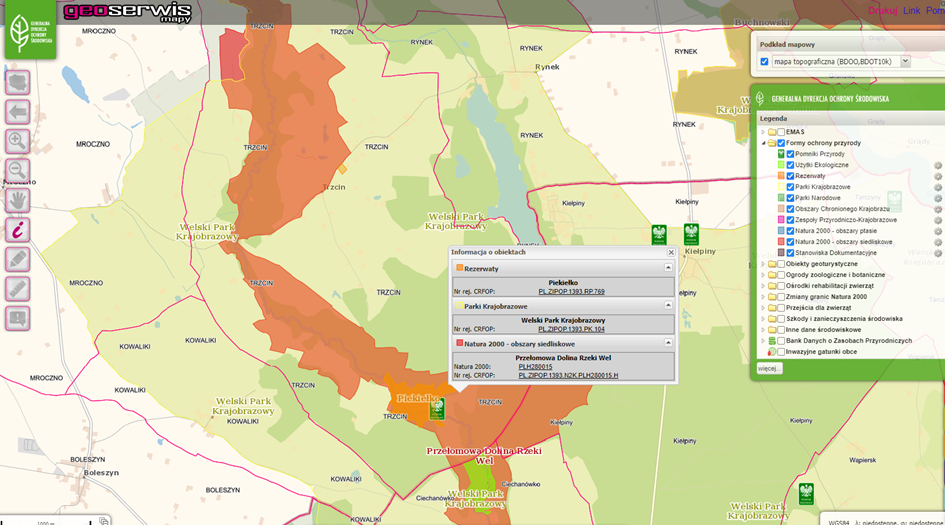Close the Informacja o obiektach popup
The image size is (945, 525).
[x=671, y=253]
